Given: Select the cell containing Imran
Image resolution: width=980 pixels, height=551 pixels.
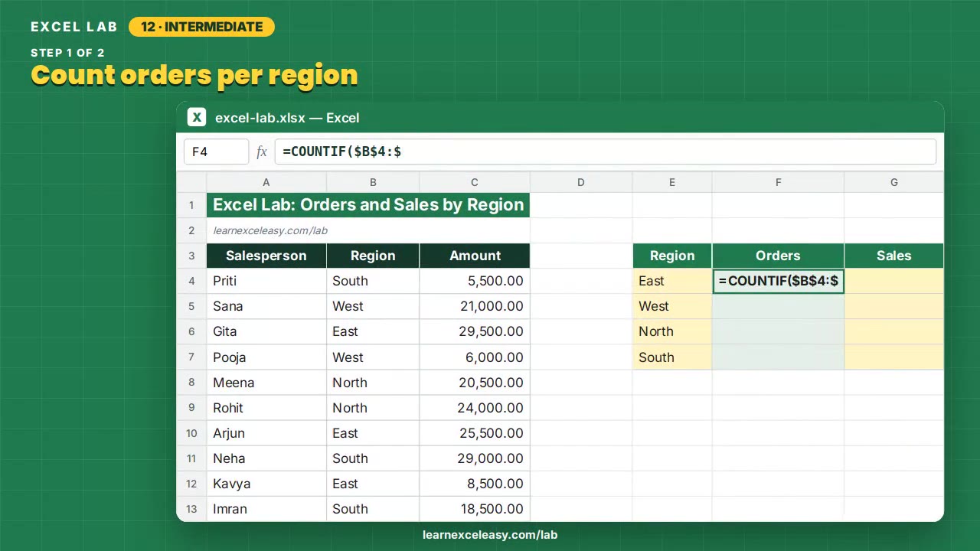Looking at the screenshot, I should (x=266, y=509).
